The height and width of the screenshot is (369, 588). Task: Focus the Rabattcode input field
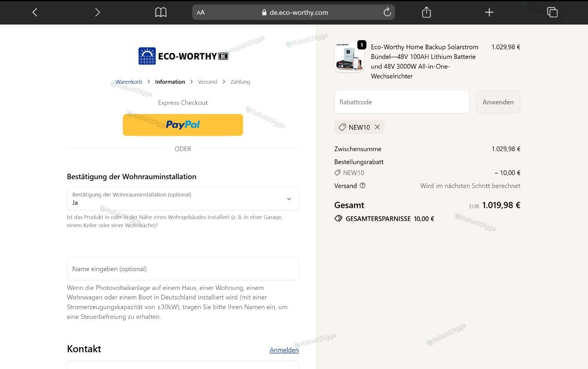[402, 102]
